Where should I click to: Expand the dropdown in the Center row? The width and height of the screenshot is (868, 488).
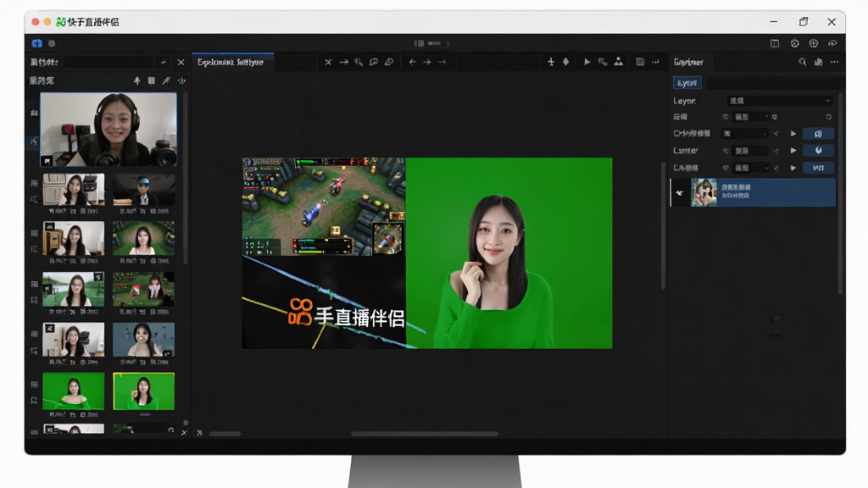tap(751, 151)
